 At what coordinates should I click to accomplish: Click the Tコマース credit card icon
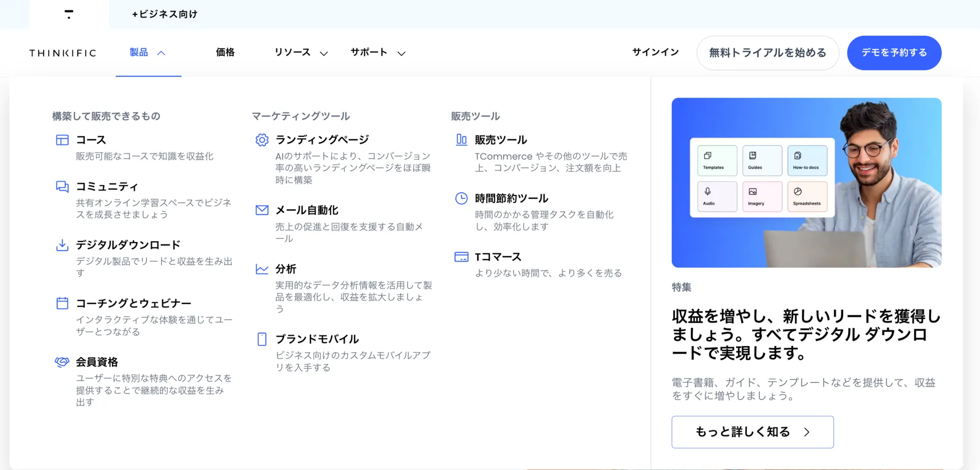tap(461, 257)
